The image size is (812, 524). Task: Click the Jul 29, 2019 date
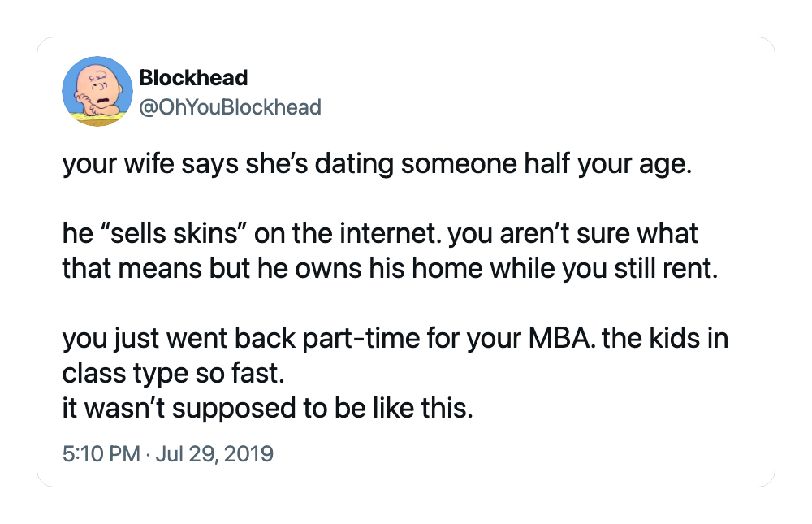(214, 453)
